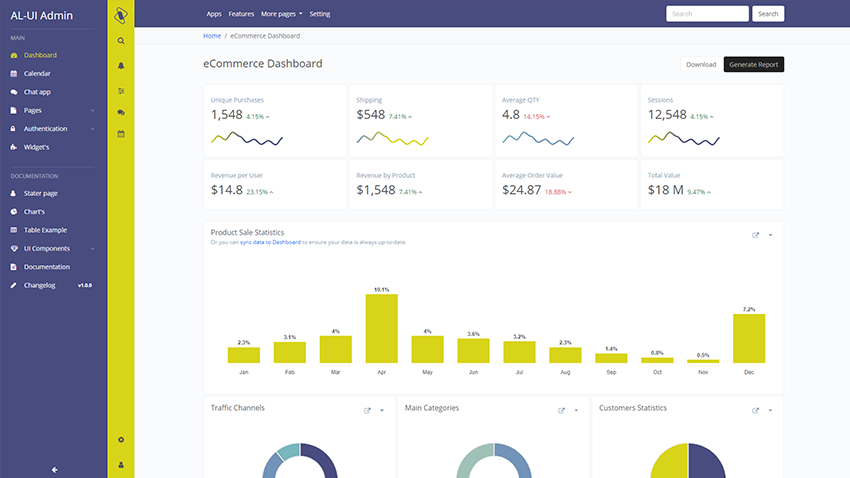The width and height of the screenshot is (850, 478).
Task: Open Customers Statistics card dropdown caret
Action: point(770,410)
